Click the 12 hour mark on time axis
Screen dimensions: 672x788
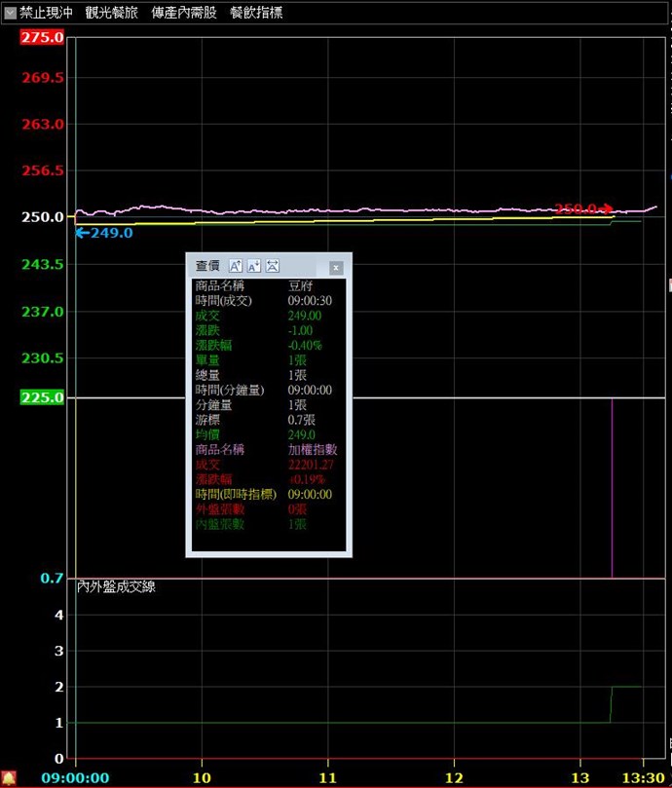(x=454, y=778)
